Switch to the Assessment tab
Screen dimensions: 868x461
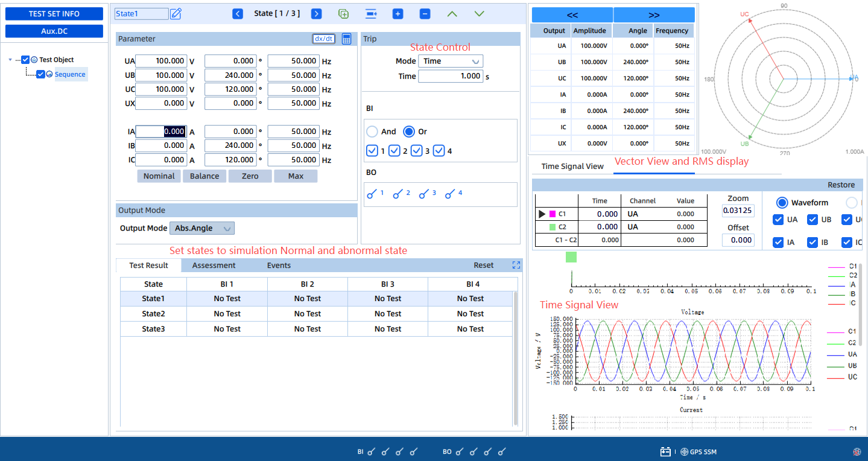click(214, 265)
